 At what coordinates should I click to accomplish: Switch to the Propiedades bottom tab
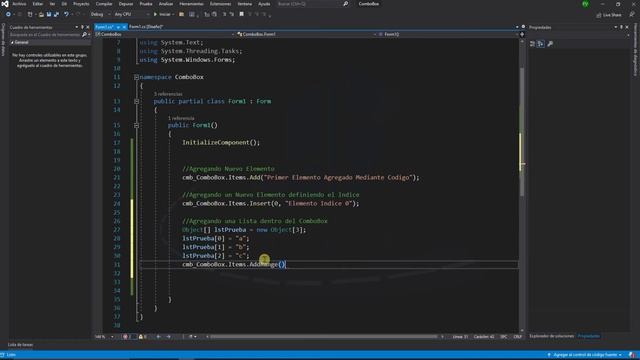coord(589,336)
